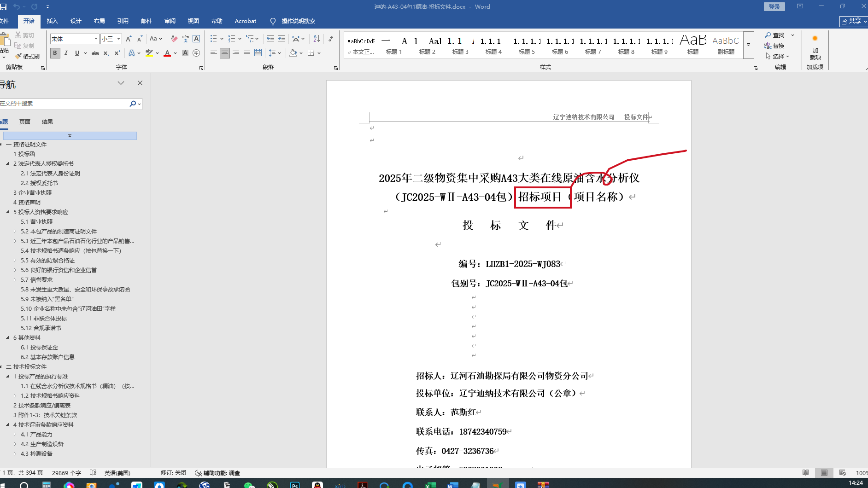Open the 设计 ribbon tab
The height and width of the screenshot is (488, 868).
point(76,21)
